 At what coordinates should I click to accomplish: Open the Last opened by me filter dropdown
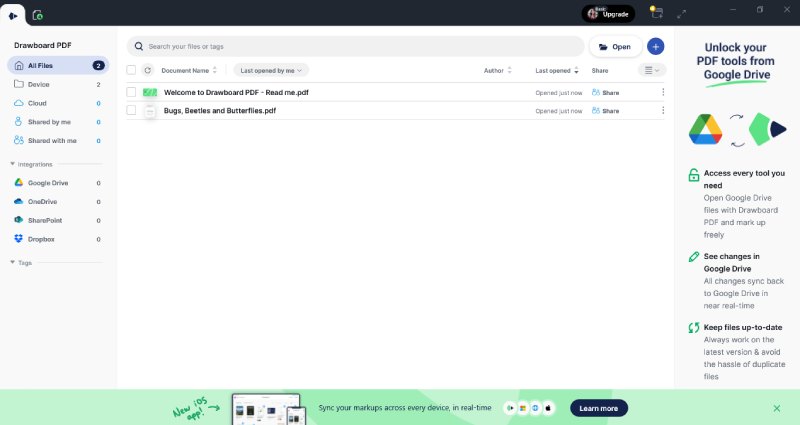[x=271, y=70]
